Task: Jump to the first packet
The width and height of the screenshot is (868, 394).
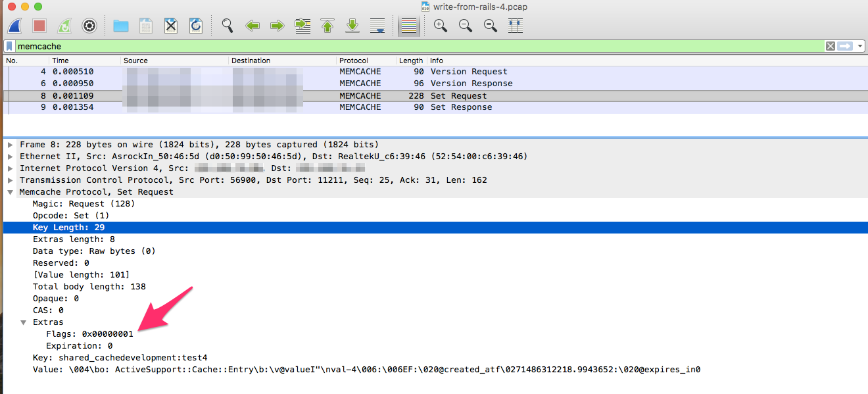Action: point(327,26)
